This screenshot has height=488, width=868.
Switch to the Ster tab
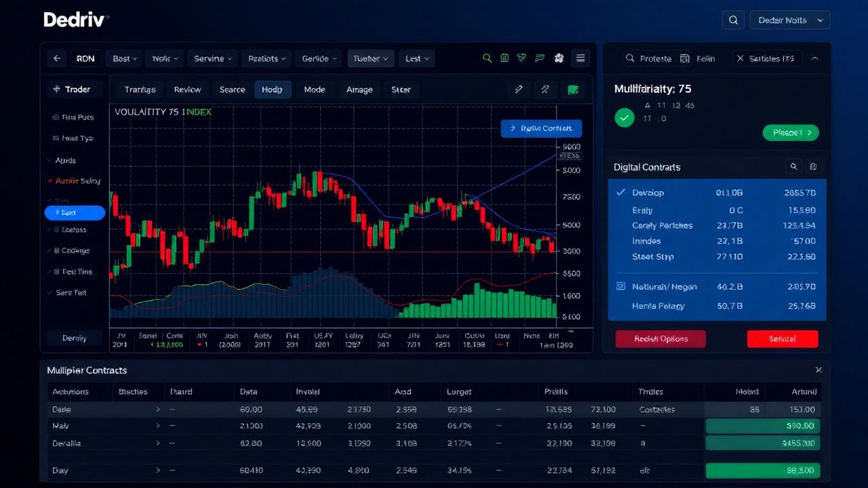coord(401,89)
